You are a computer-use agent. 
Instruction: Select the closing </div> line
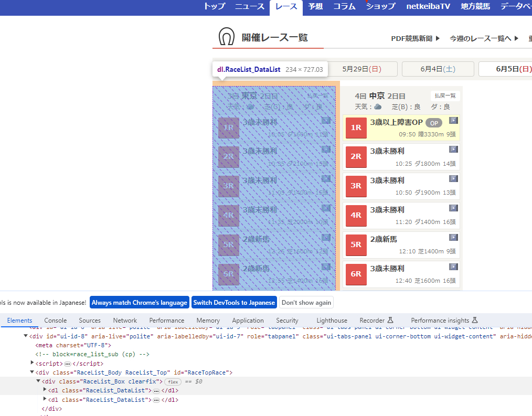(51, 409)
